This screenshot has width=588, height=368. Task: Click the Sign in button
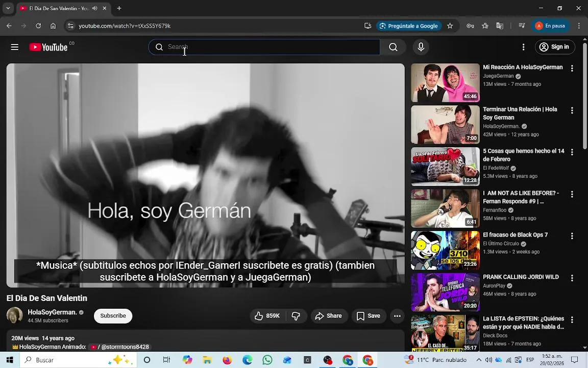(x=555, y=47)
